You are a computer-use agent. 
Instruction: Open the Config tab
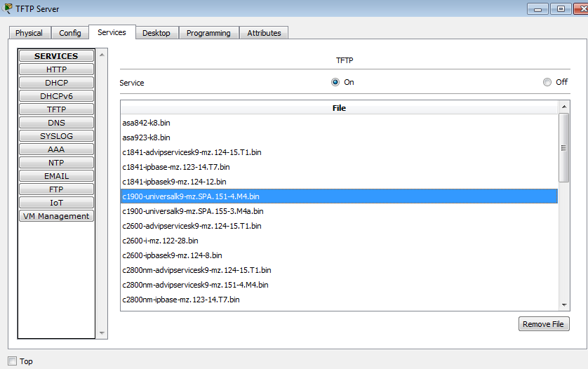[x=69, y=33]
